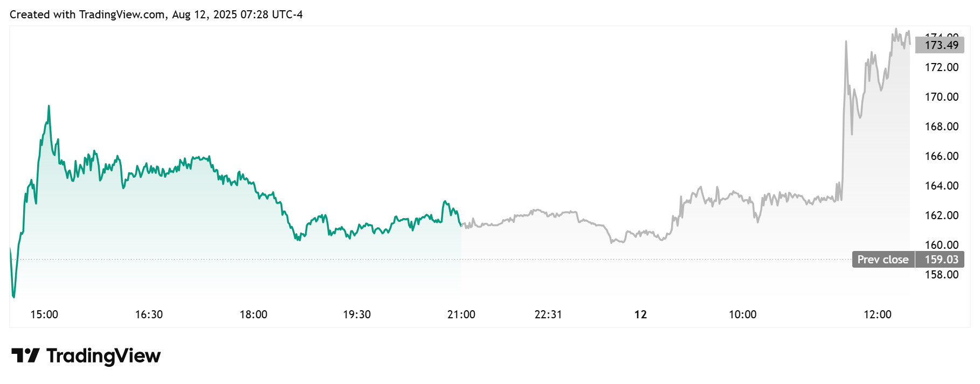Click the 158.00 price scale label
980x384 pixels.
point(941,275)
